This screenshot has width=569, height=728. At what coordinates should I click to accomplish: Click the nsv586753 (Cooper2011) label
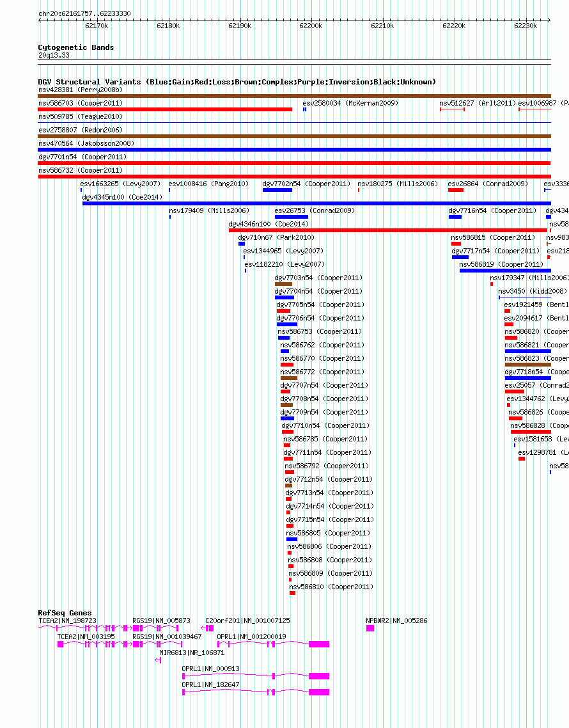coord(320,332)
